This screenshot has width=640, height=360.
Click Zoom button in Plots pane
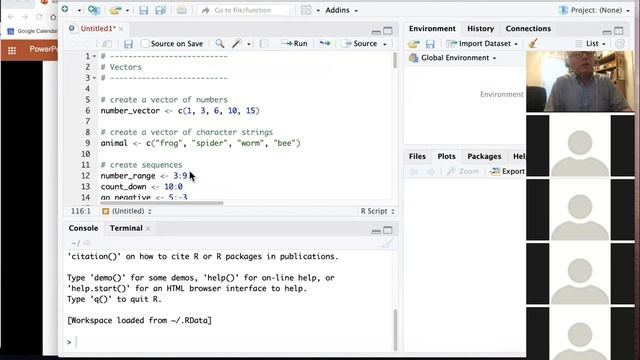coord(462,171)
